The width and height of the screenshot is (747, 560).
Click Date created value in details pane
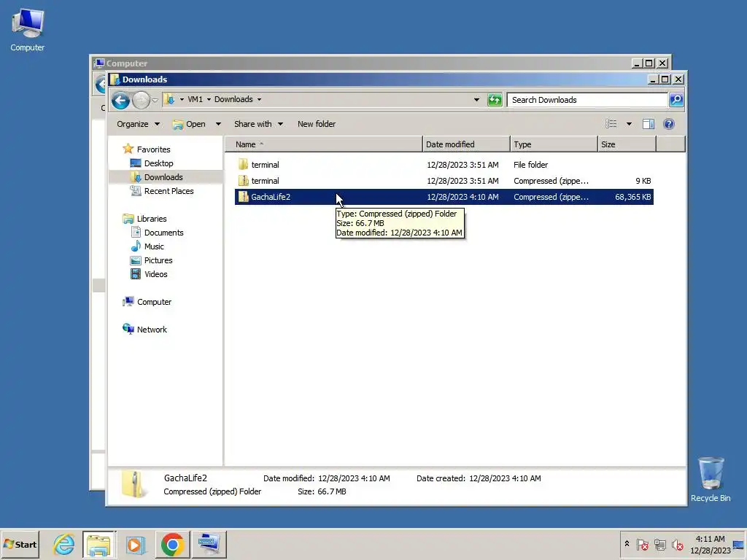[x=505, y=478]
